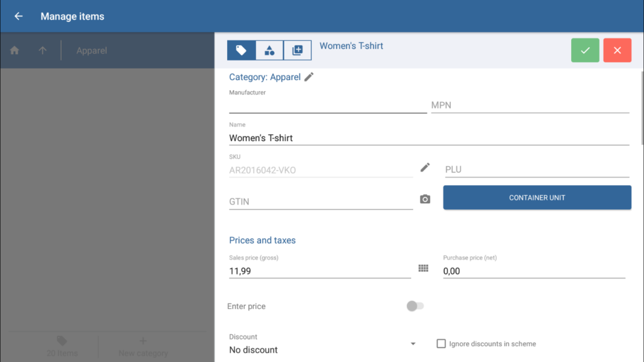Click into the MPN field
644x362 pixels.
[x=530, y=105]
